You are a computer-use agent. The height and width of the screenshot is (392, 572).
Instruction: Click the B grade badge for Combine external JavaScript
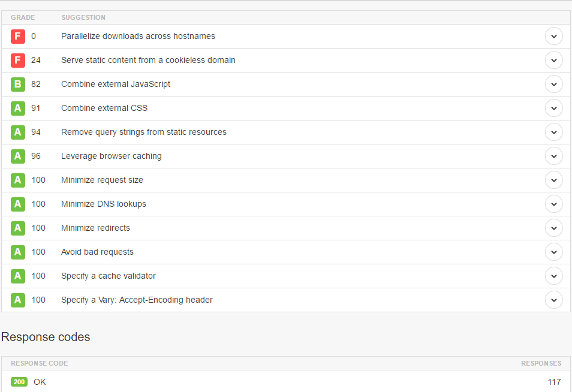click(x=18, y=84)
